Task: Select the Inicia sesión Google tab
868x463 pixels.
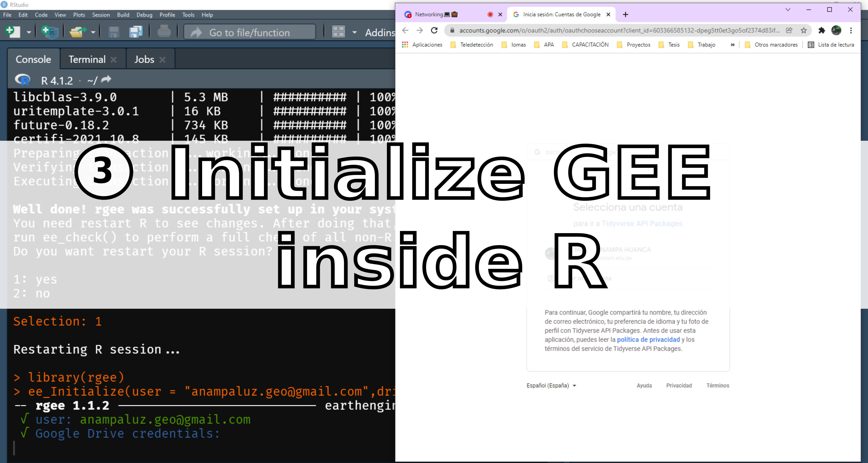Action: click(x=561, y=15)
